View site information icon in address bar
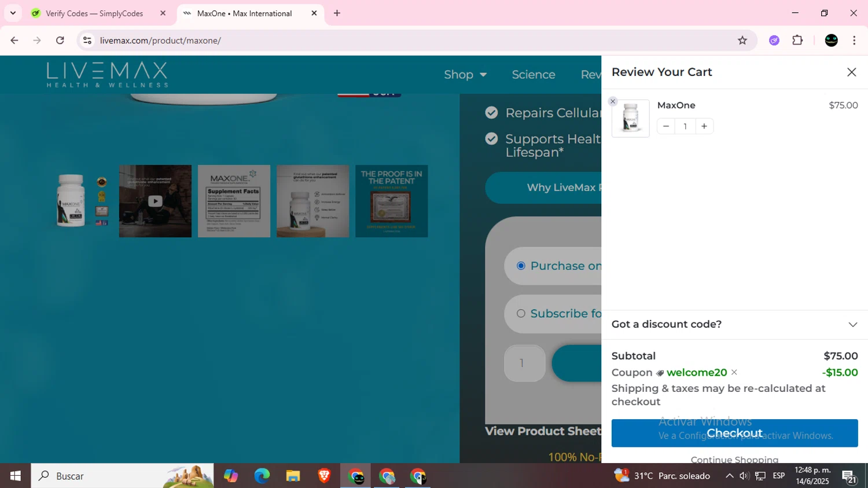868x488 pixels. [x=87, y=41]
